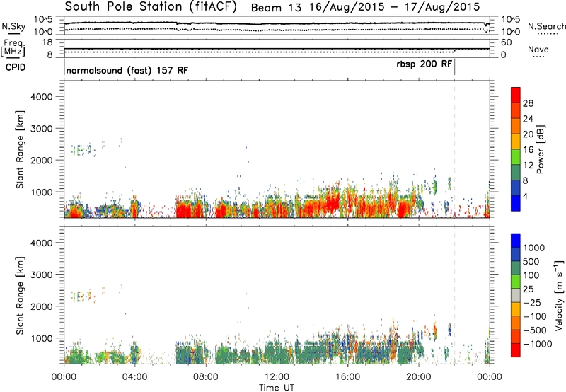Click the dashed CPID change line in power panel

tap(454, 149)
